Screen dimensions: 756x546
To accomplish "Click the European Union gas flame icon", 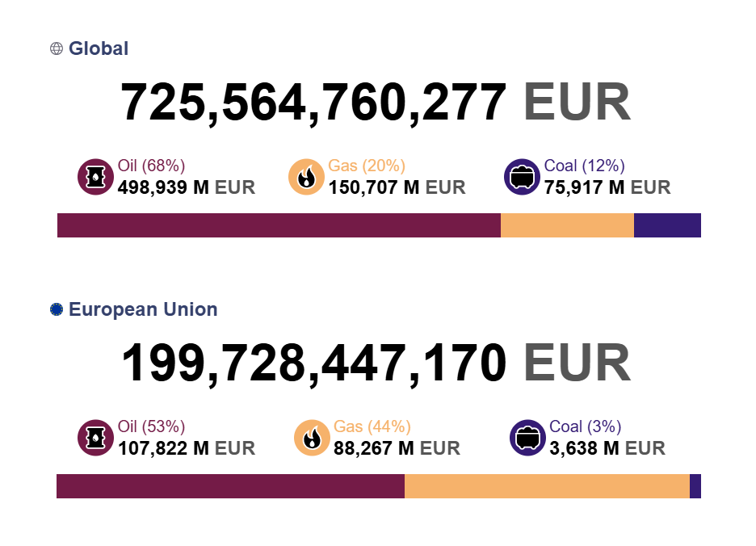I will click(x=312, y=438).
